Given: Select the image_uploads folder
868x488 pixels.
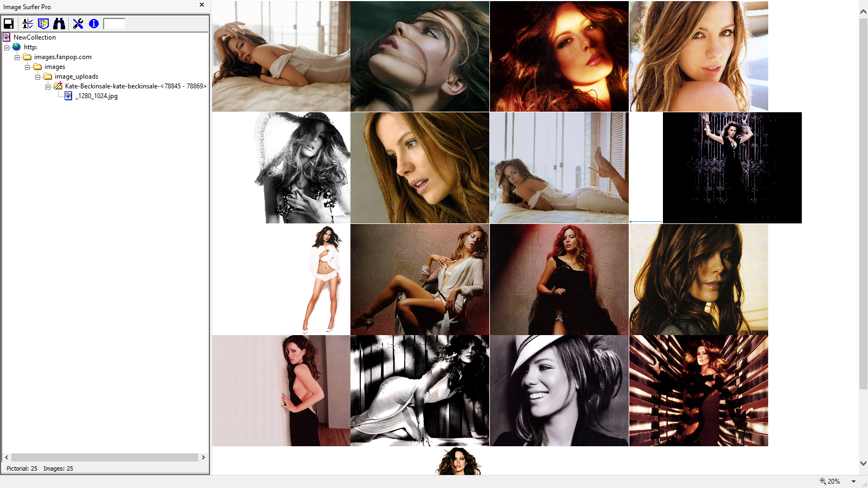Looking at the screenshot, I should click(x=76, y=76).
